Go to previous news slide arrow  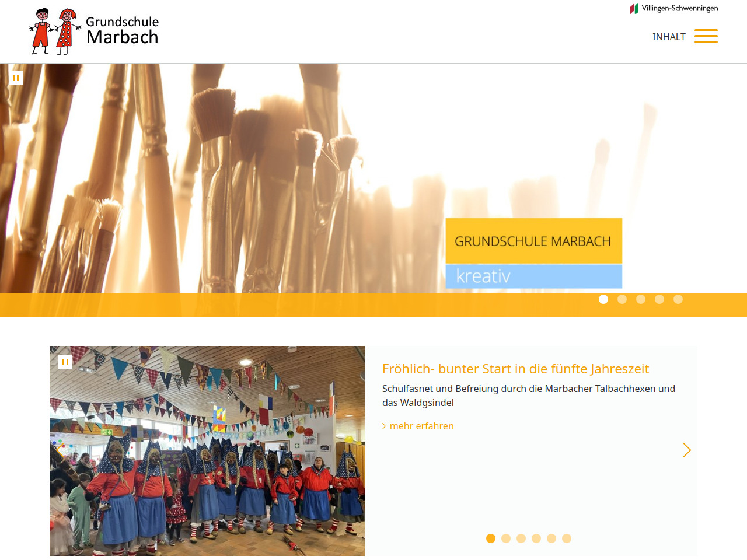click(61, 450)
